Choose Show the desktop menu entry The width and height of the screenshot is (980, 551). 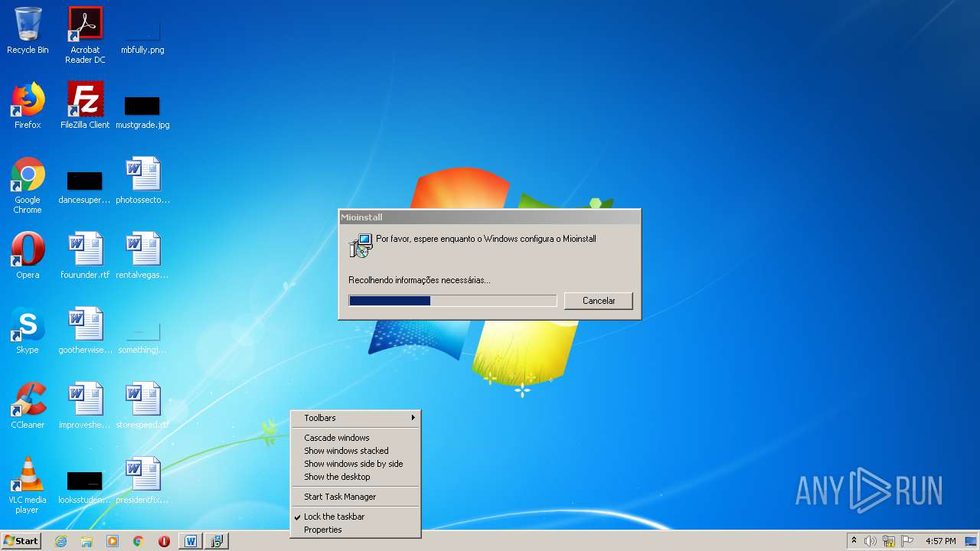pos(356,477)
